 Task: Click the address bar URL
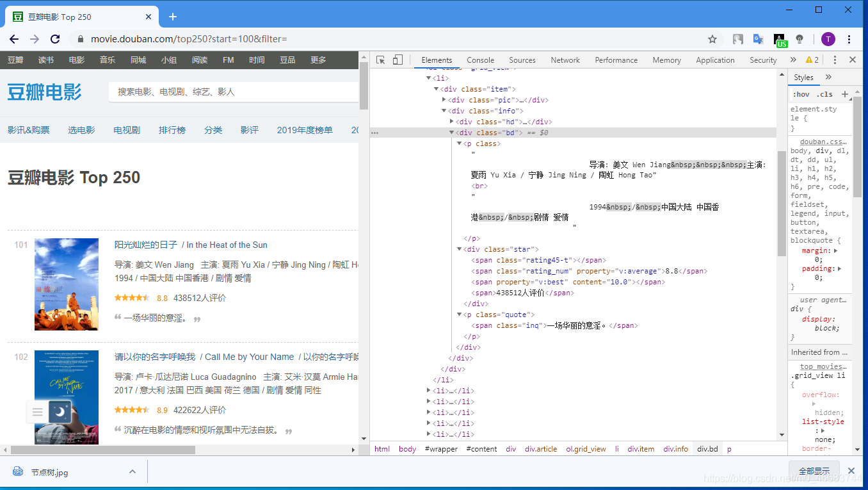(189, 39)
